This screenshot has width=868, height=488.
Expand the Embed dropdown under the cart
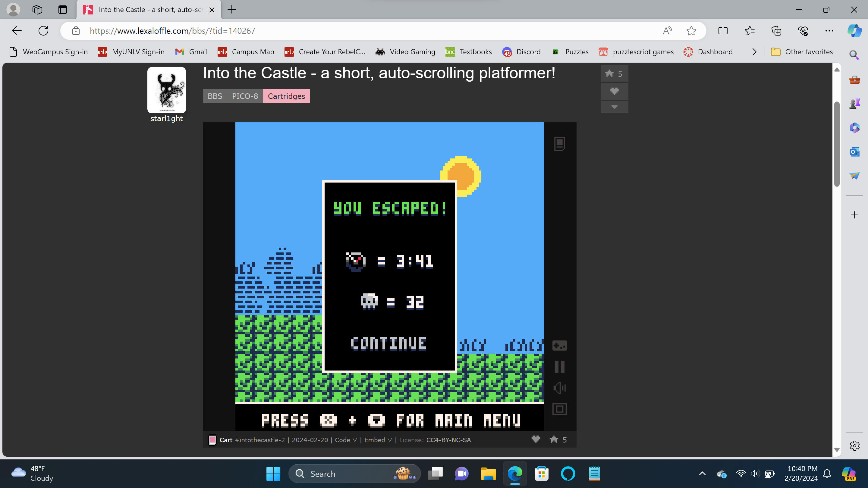coord(378,440)
